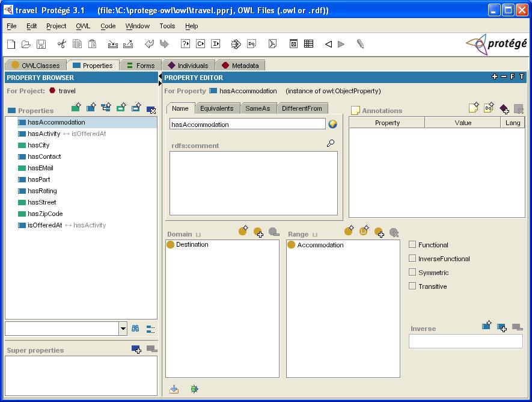Toggle the Transitive checkbox
The image size is (532, 402).
(x=412, y=286)
